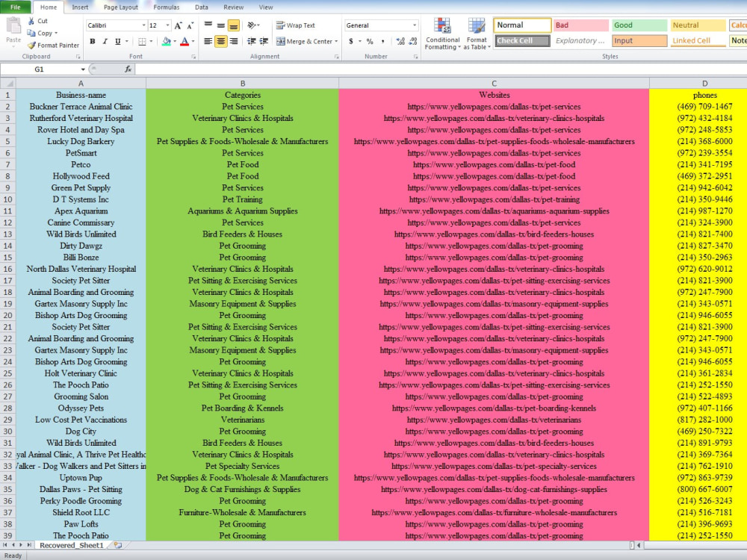
Task: Decrease indent in Alignment group
Action: 252,41
